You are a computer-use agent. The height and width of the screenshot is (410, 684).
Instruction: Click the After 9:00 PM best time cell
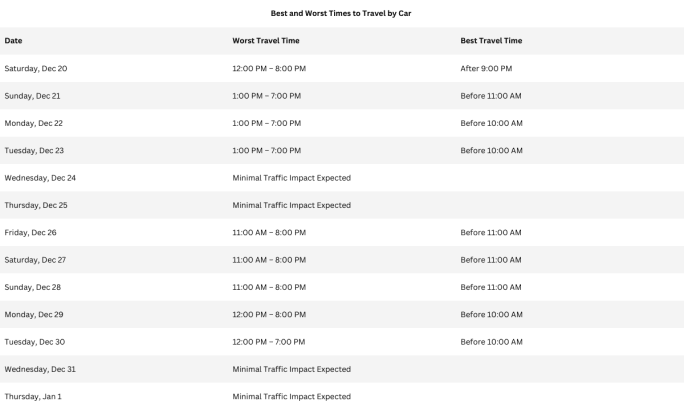pos(486,68)
